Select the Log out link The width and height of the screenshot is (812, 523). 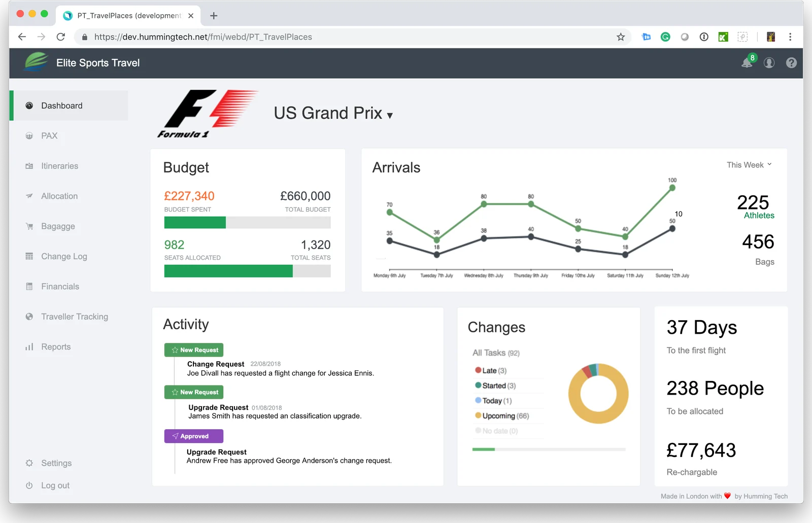(55, 485)
